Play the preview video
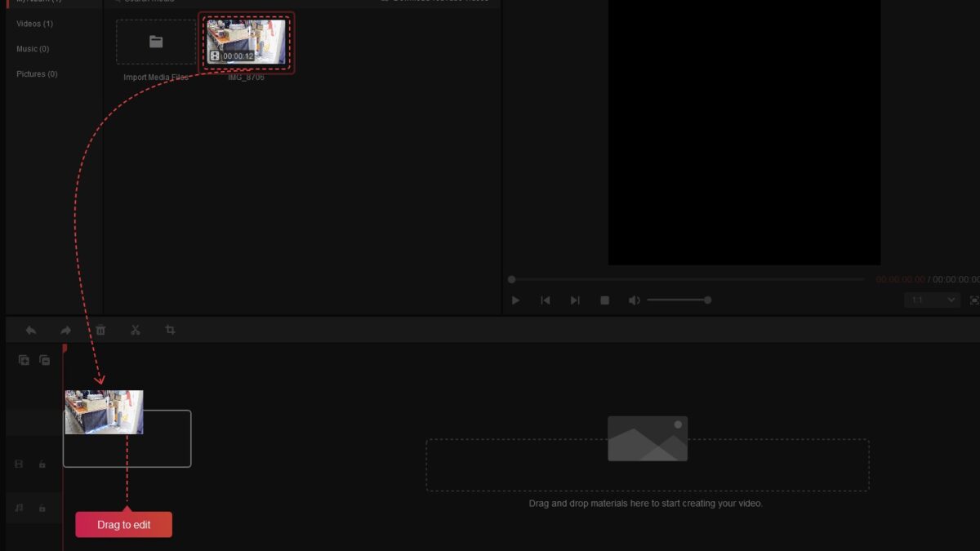980x551 pixels. click(x=515, y=300)
